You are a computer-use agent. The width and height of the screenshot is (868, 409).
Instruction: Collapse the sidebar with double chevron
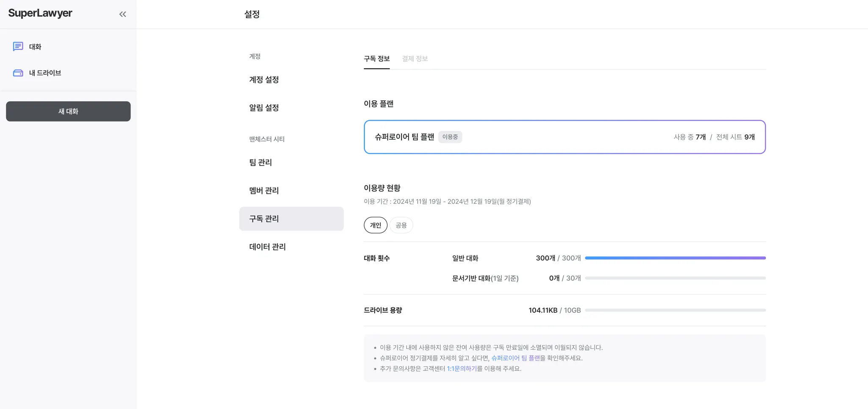(x=122, y=14)
